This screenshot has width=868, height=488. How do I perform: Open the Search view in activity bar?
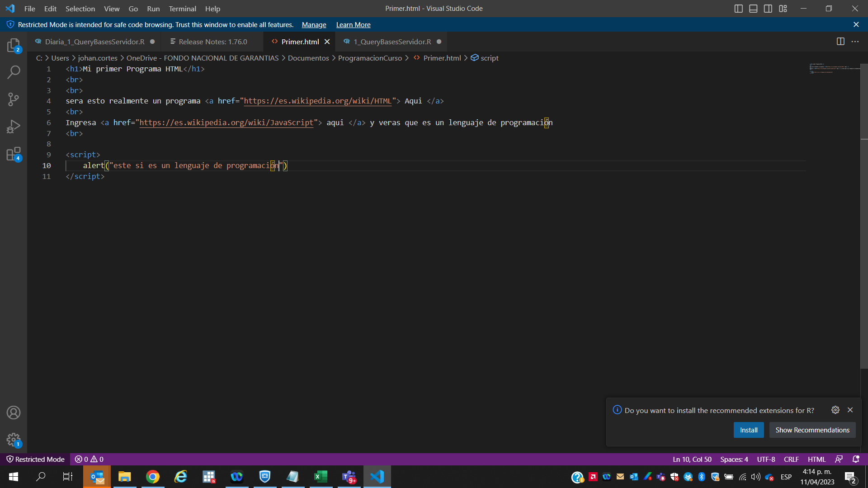(14, 72)
